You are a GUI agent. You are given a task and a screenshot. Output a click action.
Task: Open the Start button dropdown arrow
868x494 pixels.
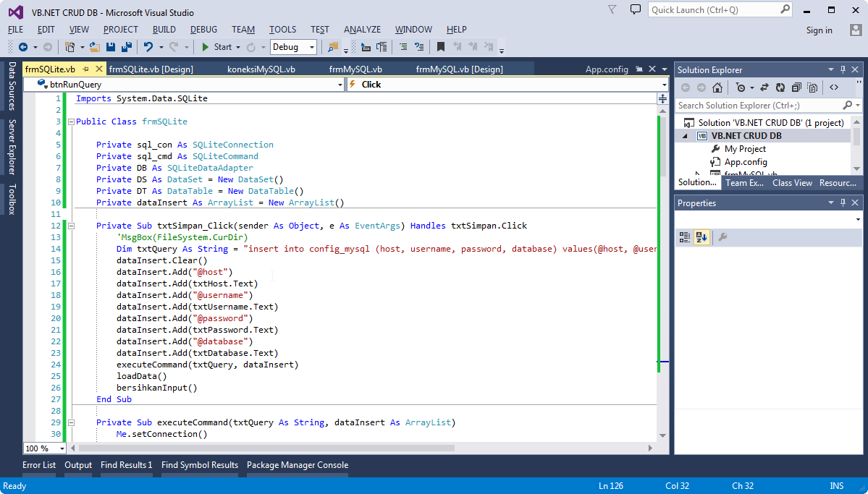click(x=238, y=47)
